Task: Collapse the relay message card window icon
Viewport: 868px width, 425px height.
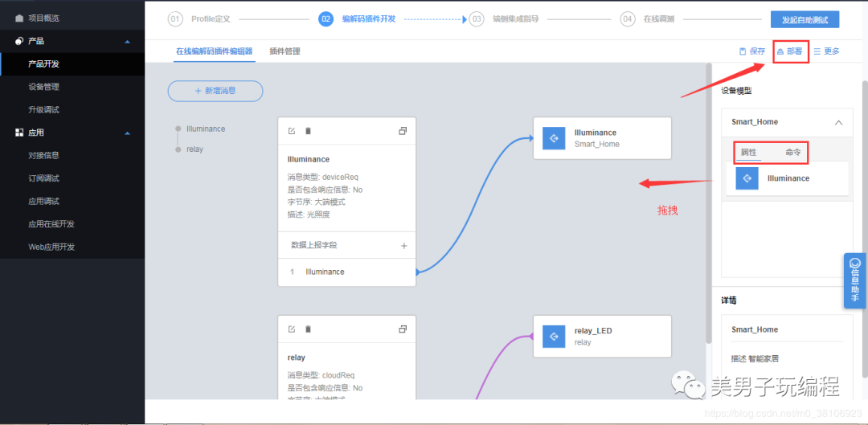Action: 403,329
